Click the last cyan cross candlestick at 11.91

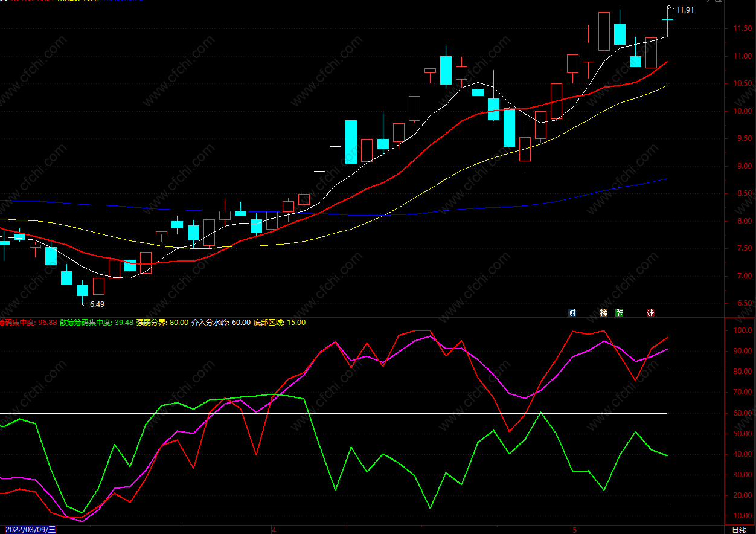[x=667, y=20]
